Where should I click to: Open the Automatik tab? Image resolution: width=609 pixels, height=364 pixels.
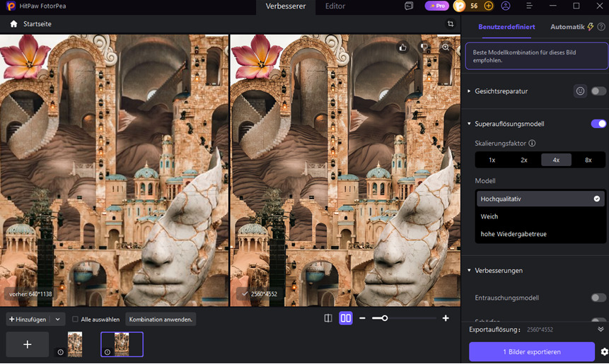click(567, 27)
